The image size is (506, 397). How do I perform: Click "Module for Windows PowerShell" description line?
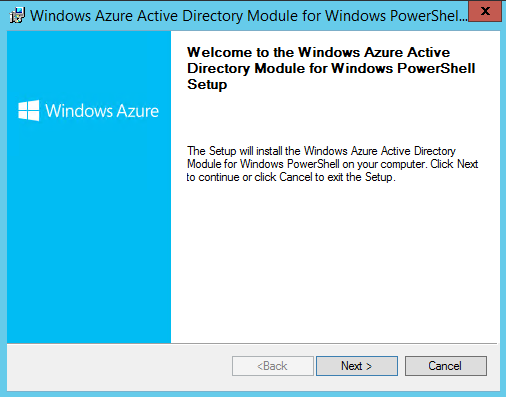click(263, 164)
